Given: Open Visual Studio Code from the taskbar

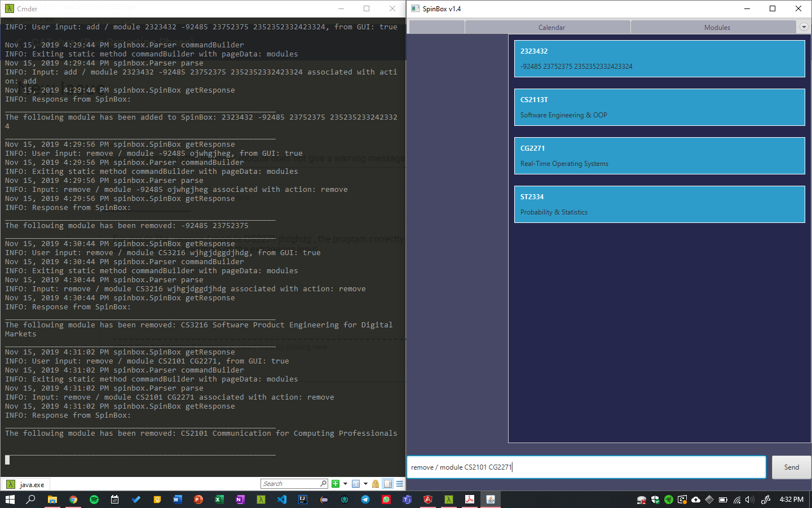Looking at the screenshot, I should pos(282,500).
